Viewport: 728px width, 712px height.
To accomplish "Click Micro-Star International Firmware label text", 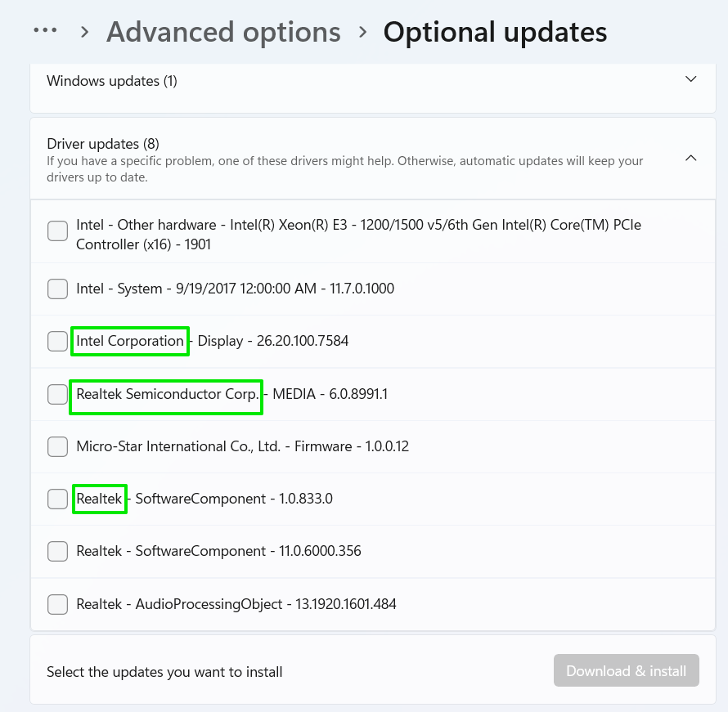I will point(242,446).
